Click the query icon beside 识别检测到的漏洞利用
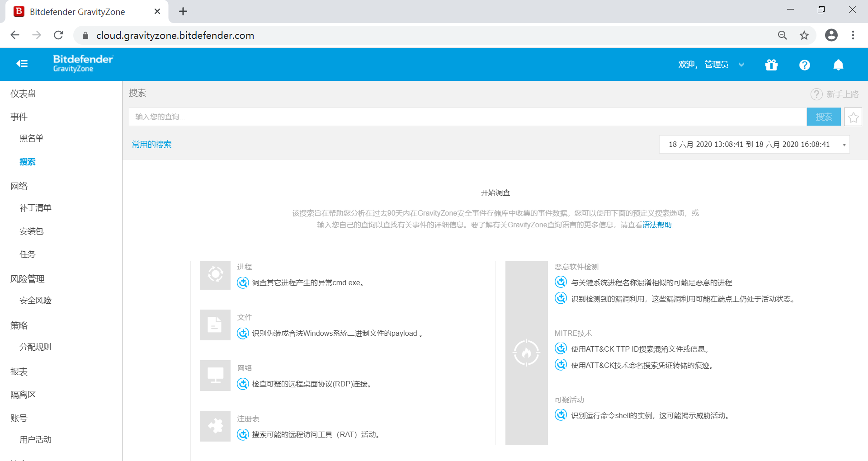Screen dimensions: 868x461 pos(561,299)
